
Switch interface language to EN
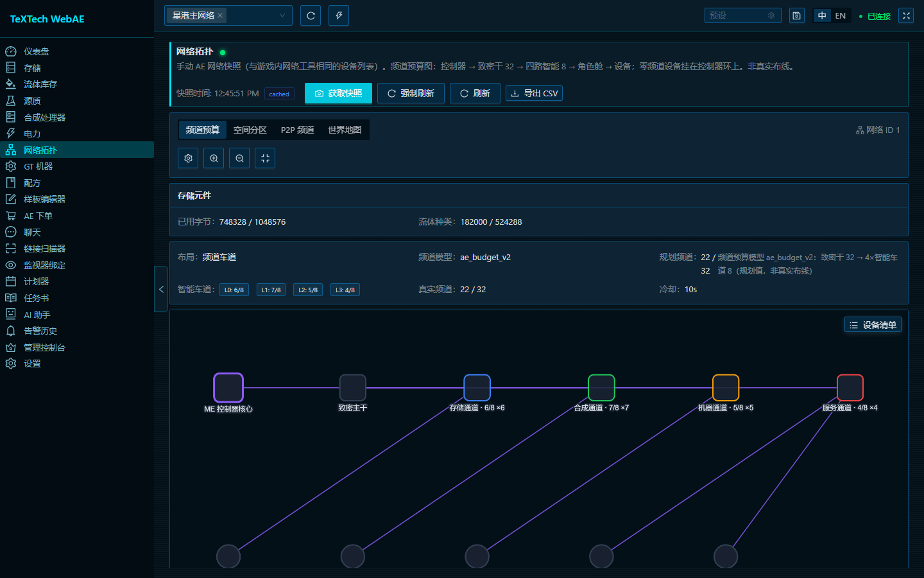pyautogui.click(x=841, y=15)
